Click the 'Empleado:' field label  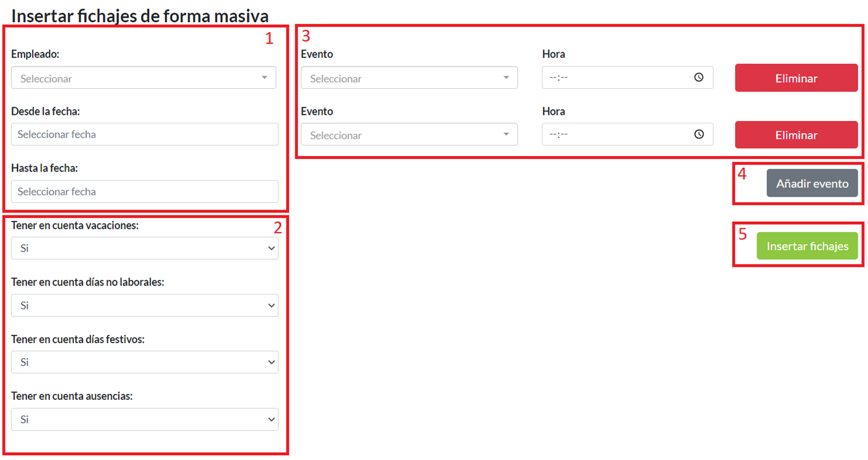[x=35, y=54]
